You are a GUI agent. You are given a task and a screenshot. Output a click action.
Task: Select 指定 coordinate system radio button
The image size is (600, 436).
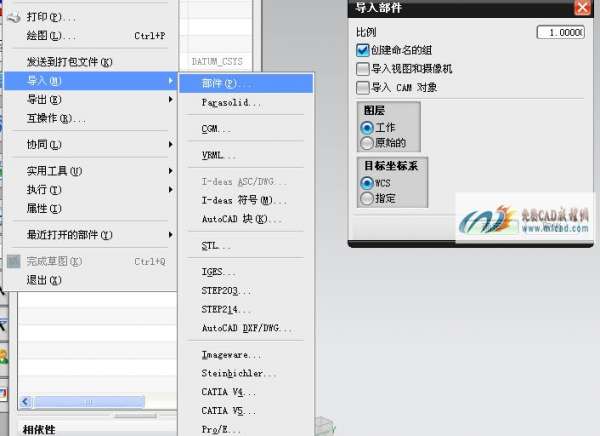(x=367, y=198)
